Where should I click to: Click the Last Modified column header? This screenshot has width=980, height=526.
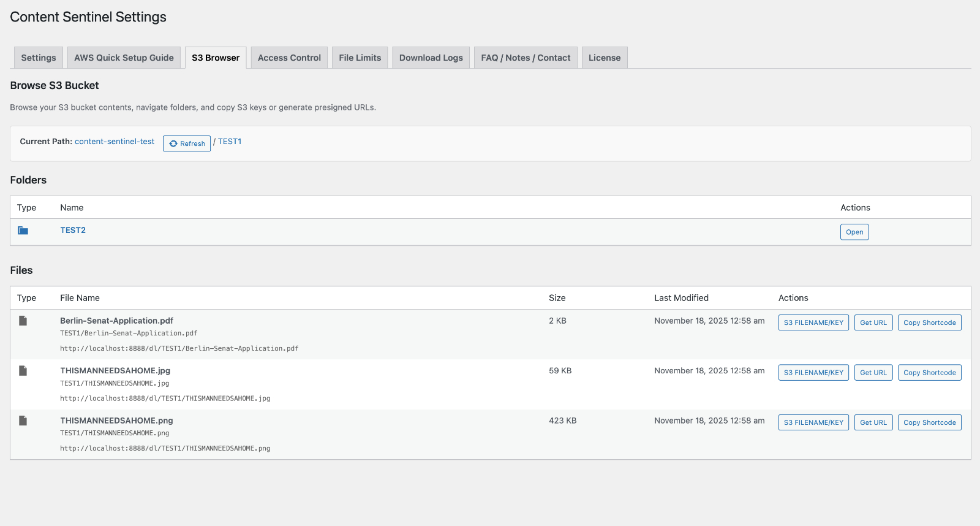(x=681, y=298)
